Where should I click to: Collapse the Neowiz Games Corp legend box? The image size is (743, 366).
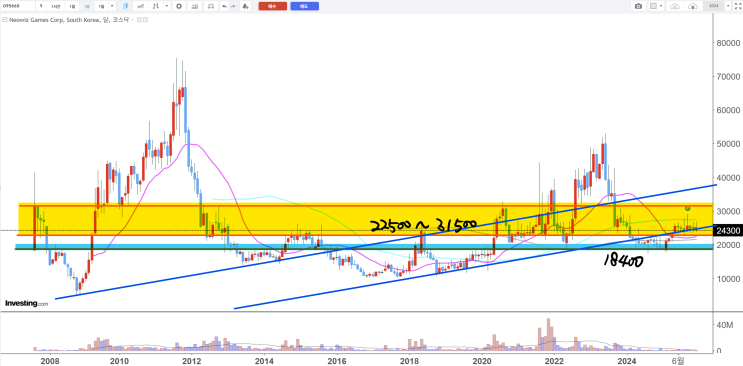pyautogui.click(x=5, y=20)
